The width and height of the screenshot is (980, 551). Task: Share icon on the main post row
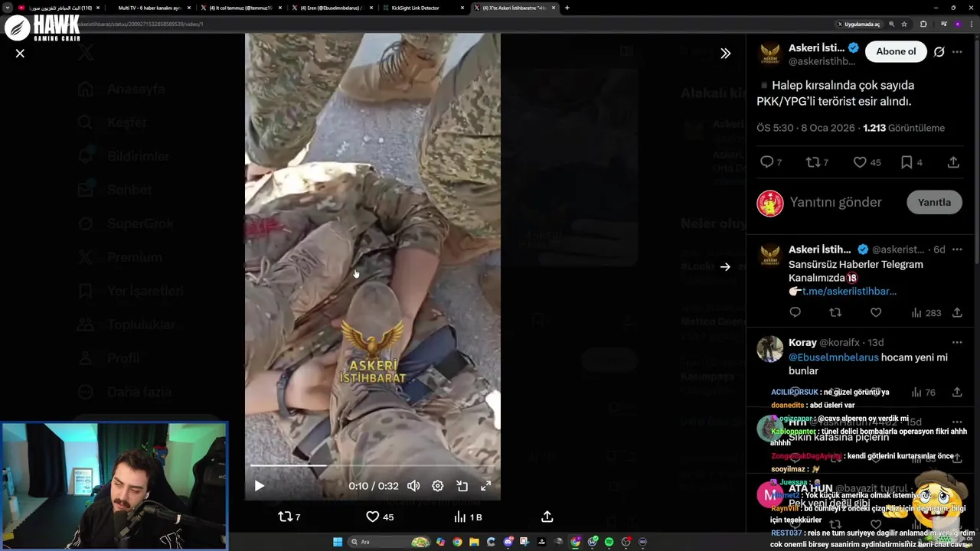click(953, 162)
